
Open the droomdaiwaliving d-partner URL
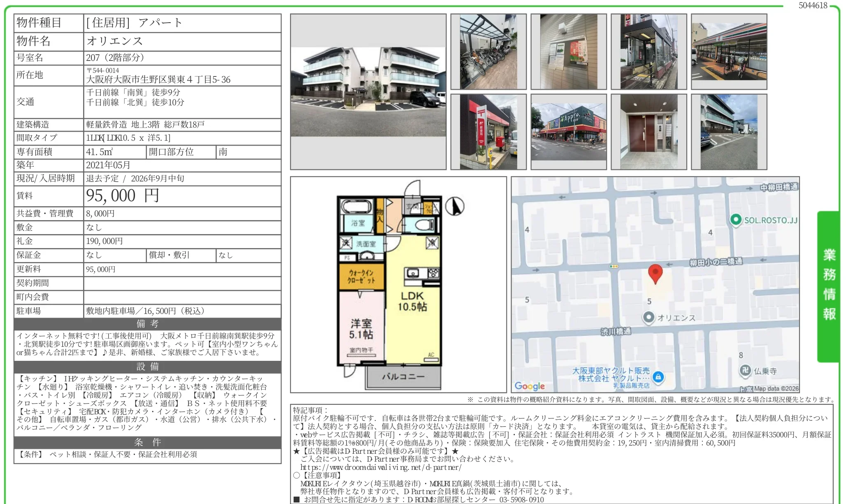381,467
